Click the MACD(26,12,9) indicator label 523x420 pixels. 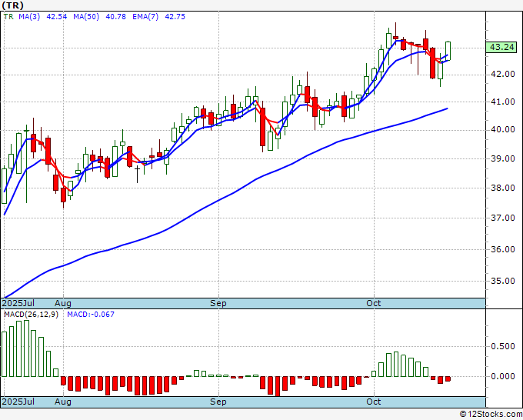(x=31, y=315)
